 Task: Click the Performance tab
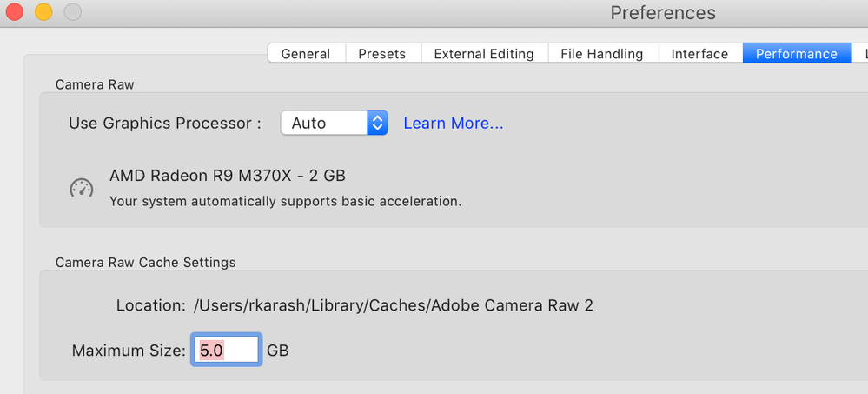coord(796,54)
